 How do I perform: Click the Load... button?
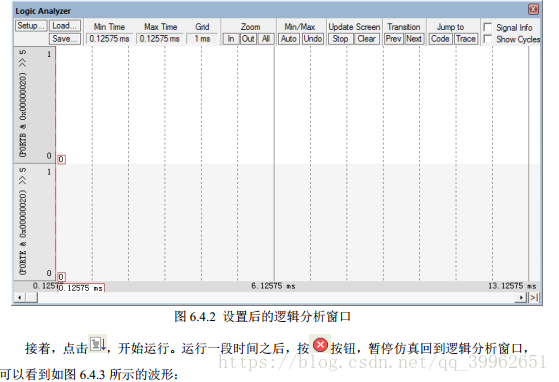[65, 26]
